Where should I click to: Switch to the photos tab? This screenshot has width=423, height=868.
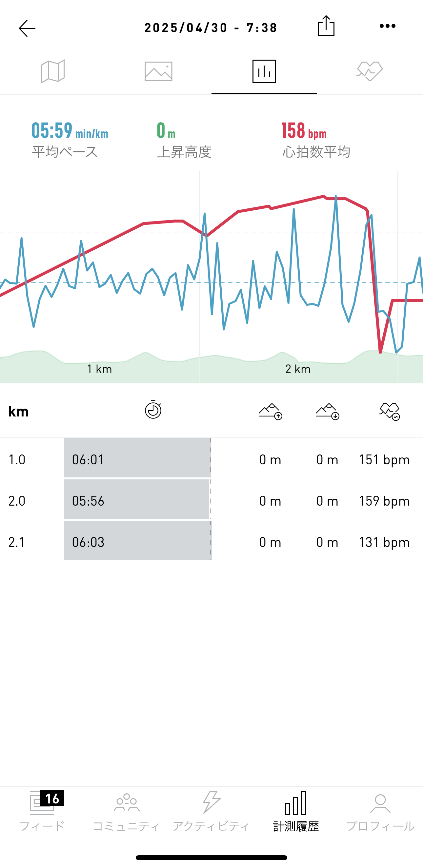(158, 71)
